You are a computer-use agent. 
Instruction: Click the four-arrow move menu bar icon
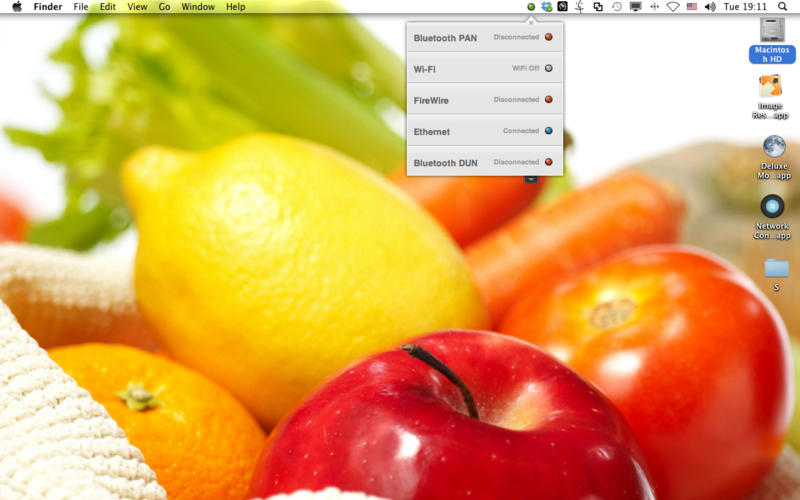click(x=655, y=7)
